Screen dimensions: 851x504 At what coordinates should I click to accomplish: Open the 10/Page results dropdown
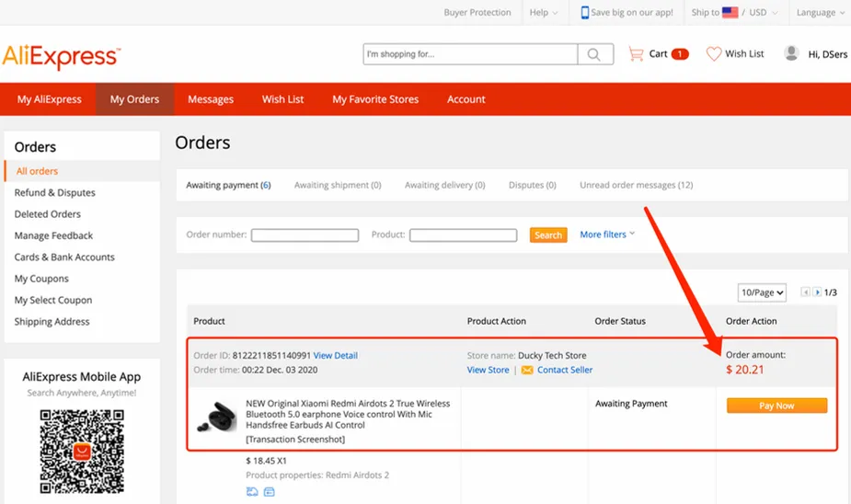point(762,292)
